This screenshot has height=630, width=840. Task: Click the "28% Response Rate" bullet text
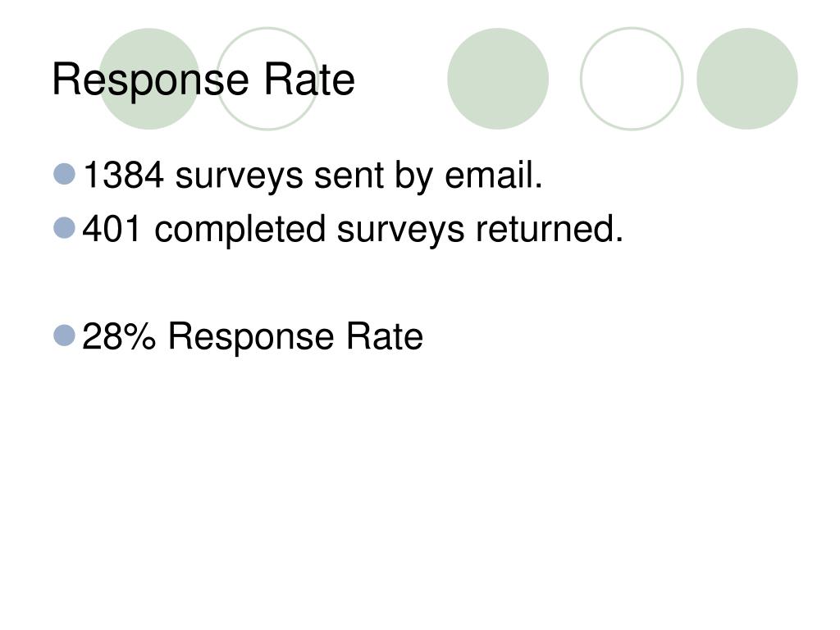(x=253, y=337)
